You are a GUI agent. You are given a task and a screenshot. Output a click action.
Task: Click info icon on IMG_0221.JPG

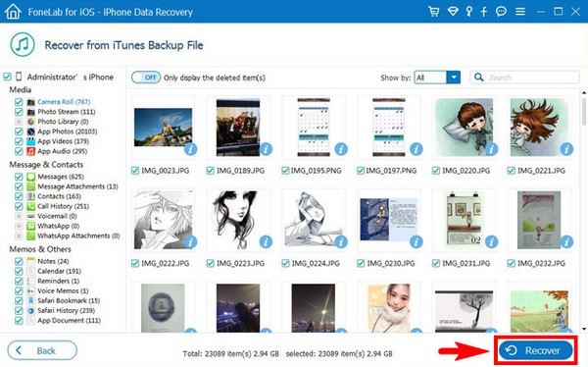[566, 149]
